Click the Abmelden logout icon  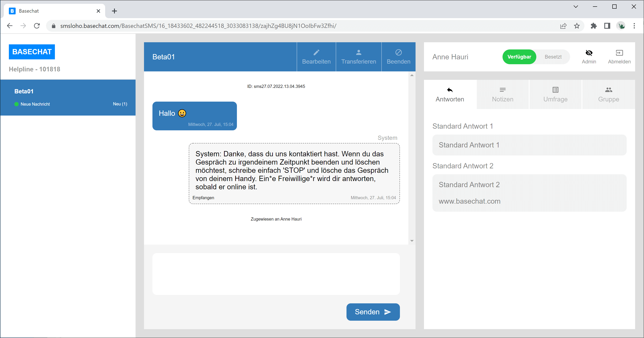pyautogui.click(x=619, y=53)
